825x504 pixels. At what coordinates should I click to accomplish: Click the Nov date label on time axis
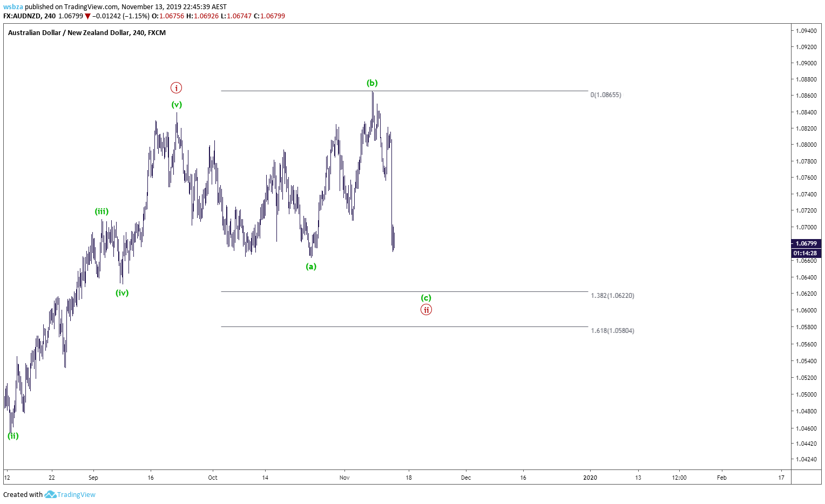(x=344, y=478)
